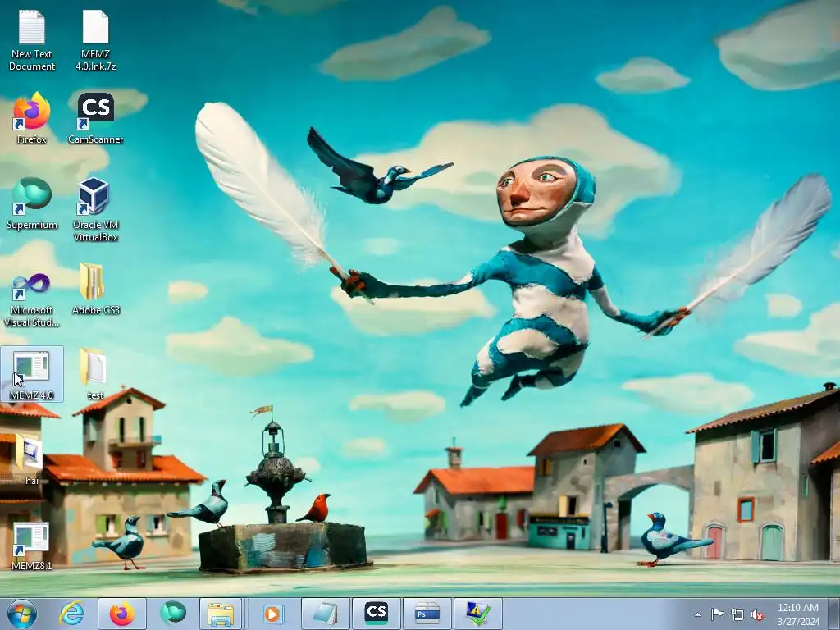The height and width of the screenshot is (630, 840).
Task: Open the Windows Start menu orb
Action: [22, 614]
